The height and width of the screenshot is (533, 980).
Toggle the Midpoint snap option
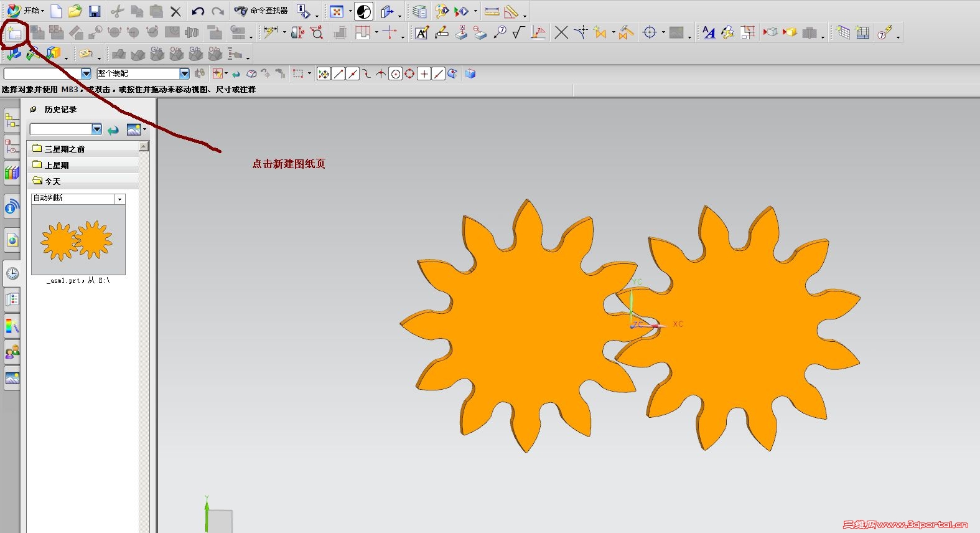click(x=352, y=74)
